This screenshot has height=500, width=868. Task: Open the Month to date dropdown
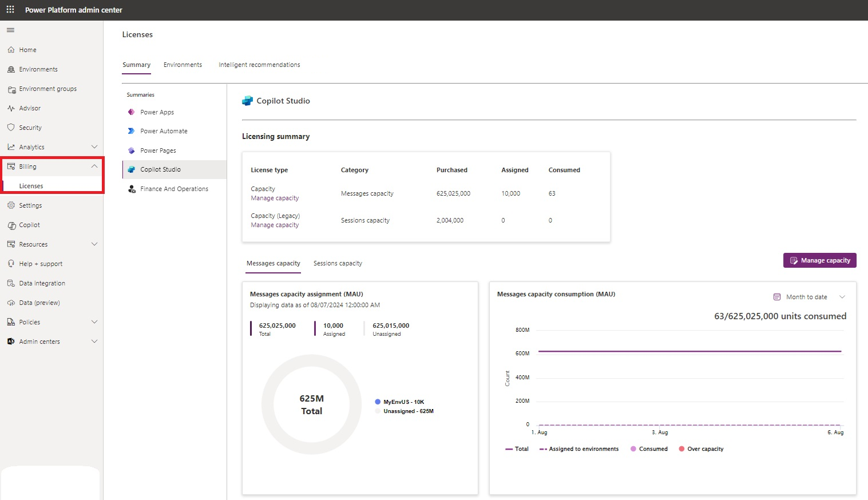pyautogui.click(x=810, y=297)
